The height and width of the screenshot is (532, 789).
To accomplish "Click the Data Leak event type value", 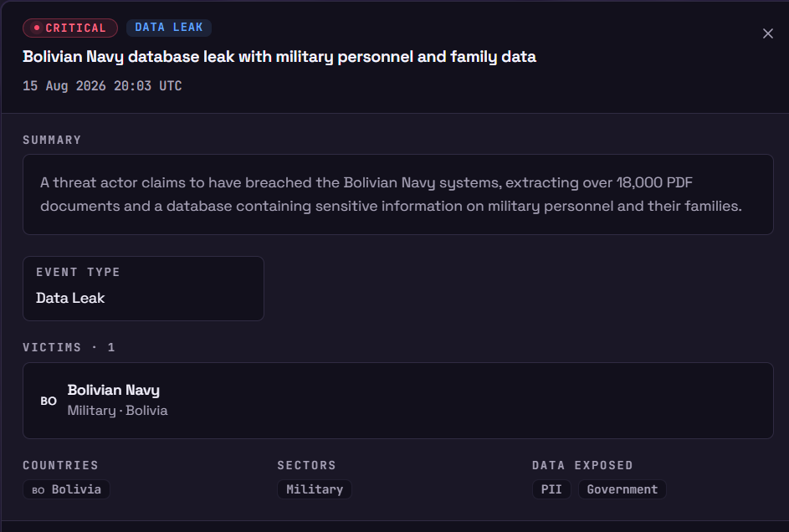I will [70, 298].
